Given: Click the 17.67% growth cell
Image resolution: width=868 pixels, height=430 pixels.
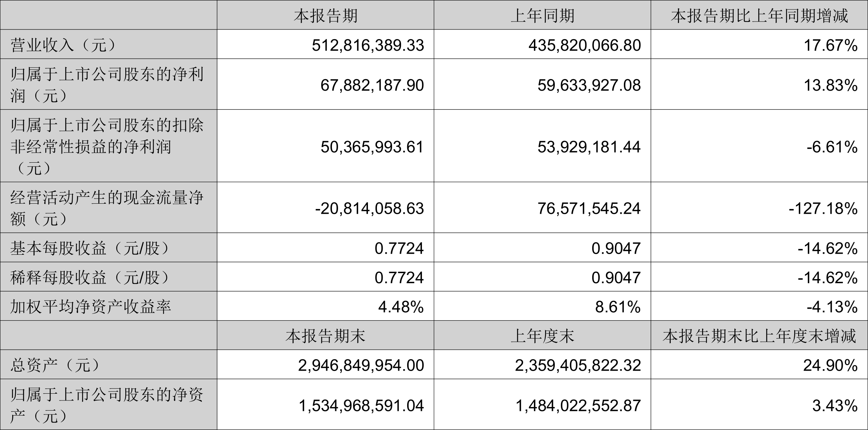Looking at the screenshot, I should point(831,45).
